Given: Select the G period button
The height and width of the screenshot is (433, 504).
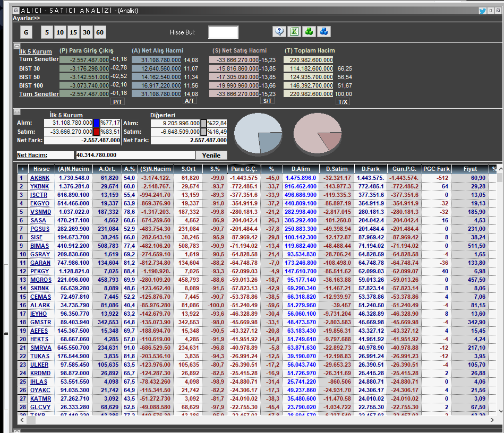Looking at the screenshot, I should click(26, 32).
